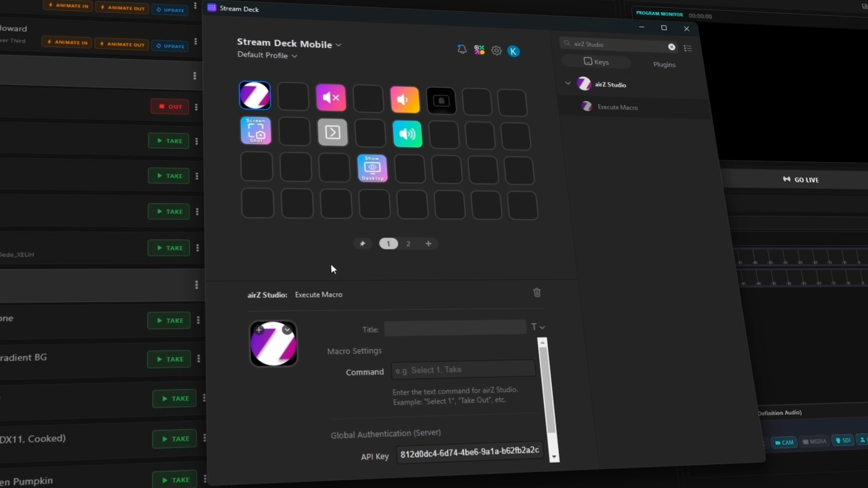Image resolution: width=868 pixels, height=488 pixels.
Task: Open options menu on the Gradient BG row
Action: pyautogui.click(x=198, y=359)
